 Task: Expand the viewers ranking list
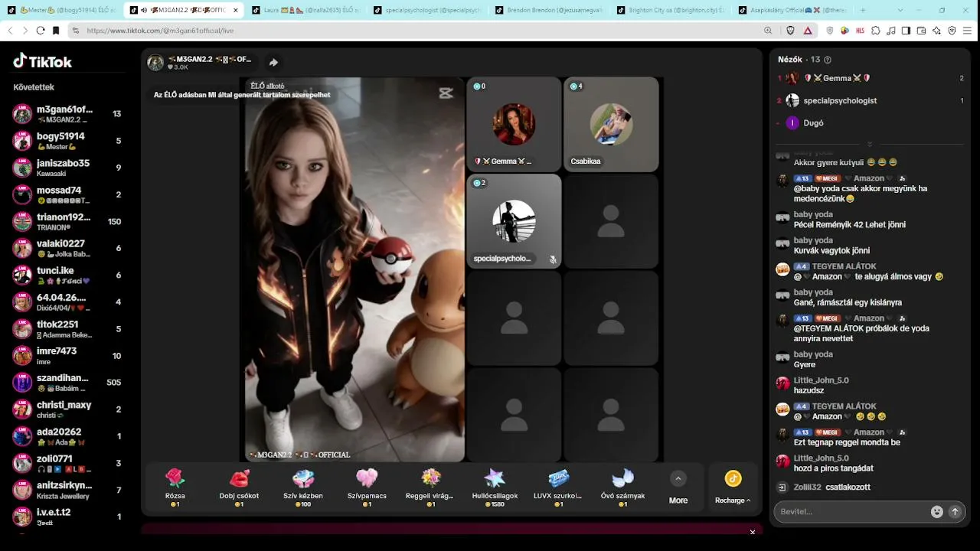tap(870, 145)
